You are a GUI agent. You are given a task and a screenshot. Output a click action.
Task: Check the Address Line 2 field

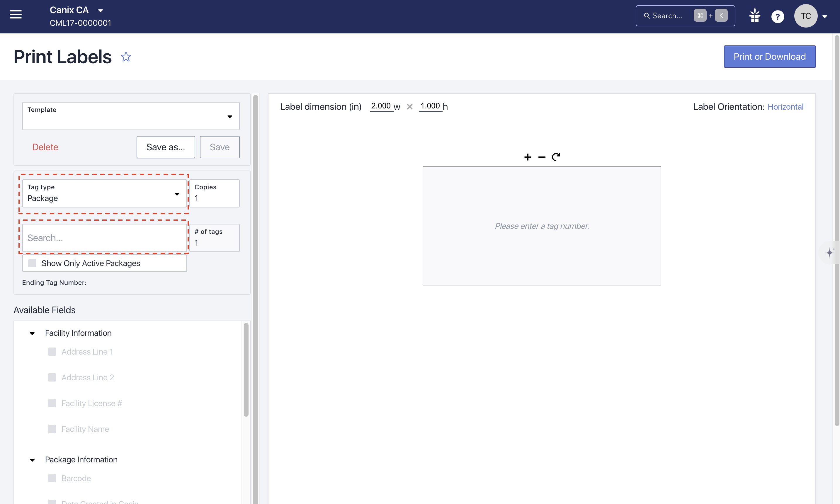coord(52,377)
